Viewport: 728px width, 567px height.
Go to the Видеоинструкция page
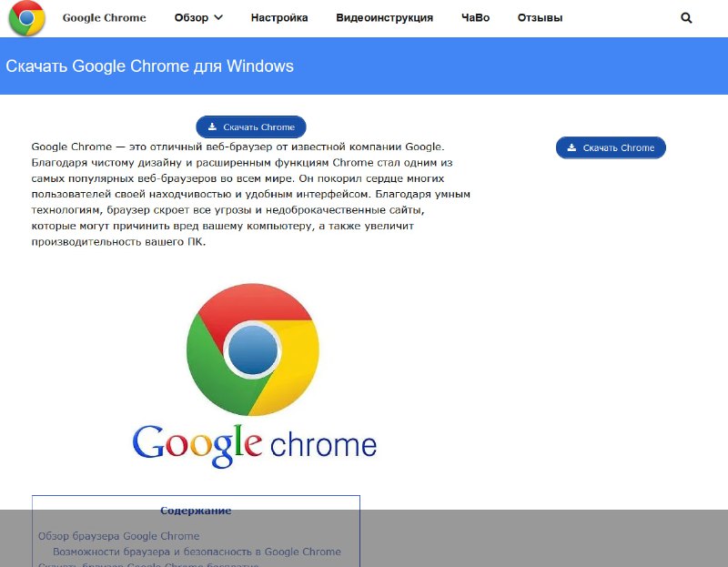click(x=384, y=18)
